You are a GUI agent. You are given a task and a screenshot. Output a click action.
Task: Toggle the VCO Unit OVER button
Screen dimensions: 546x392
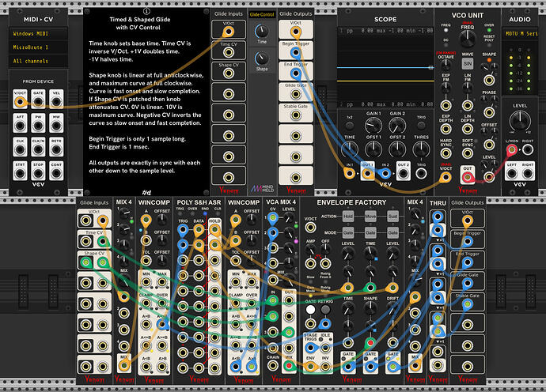[x=489, y=31]
